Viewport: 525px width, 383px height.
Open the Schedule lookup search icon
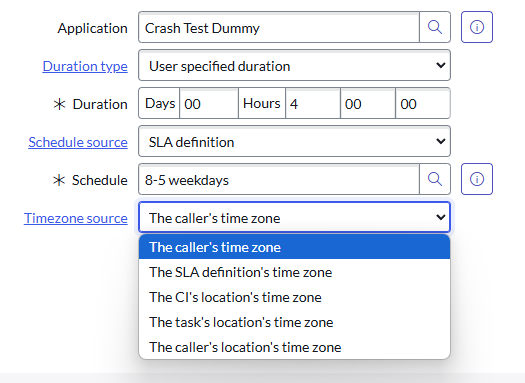(435, 179)
